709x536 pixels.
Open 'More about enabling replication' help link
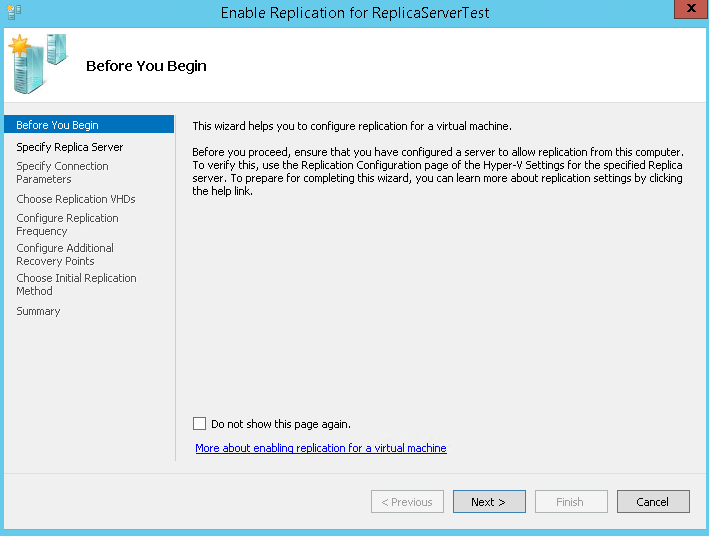(321, 448)
